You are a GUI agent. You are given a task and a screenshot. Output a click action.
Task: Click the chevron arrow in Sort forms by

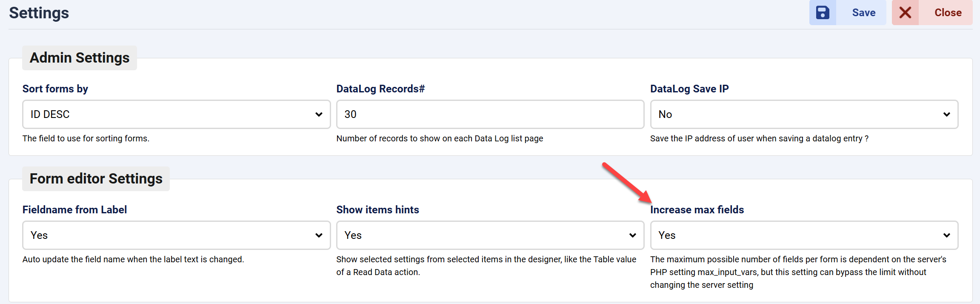[x=319, y=114]
